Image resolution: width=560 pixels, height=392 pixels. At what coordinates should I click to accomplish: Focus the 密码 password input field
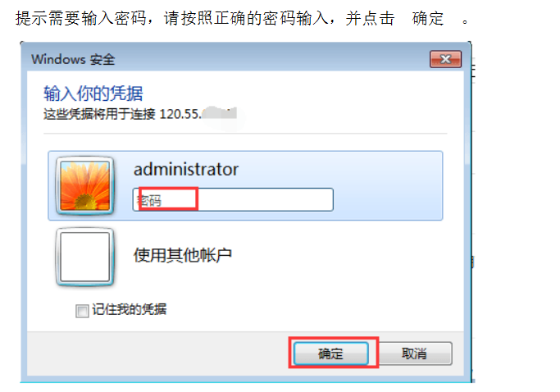(233, 199)
